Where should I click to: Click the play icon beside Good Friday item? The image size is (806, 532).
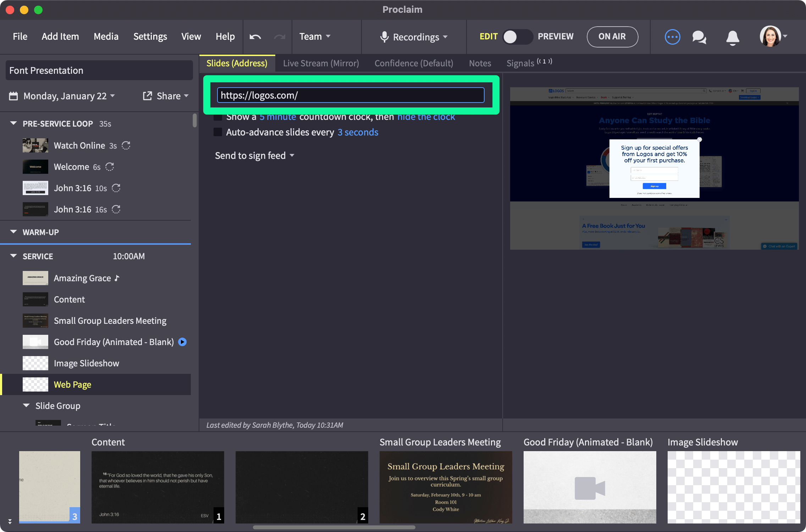click(x=182, y=342)
